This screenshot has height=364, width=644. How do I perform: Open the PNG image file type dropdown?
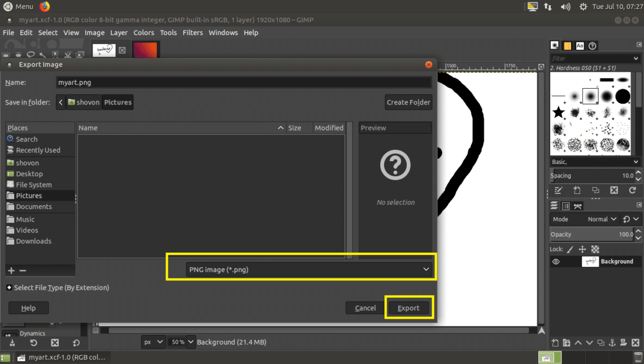point(308,270)
